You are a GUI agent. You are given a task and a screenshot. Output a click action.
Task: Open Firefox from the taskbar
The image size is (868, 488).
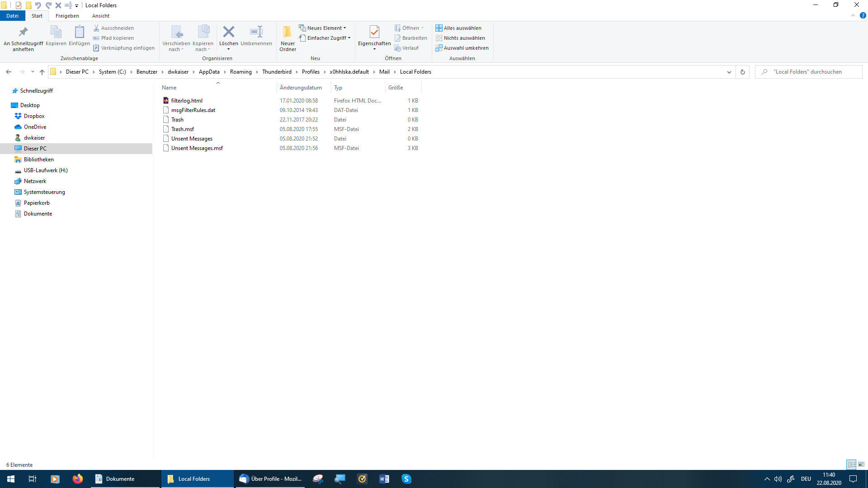click(x=78, y=479)
